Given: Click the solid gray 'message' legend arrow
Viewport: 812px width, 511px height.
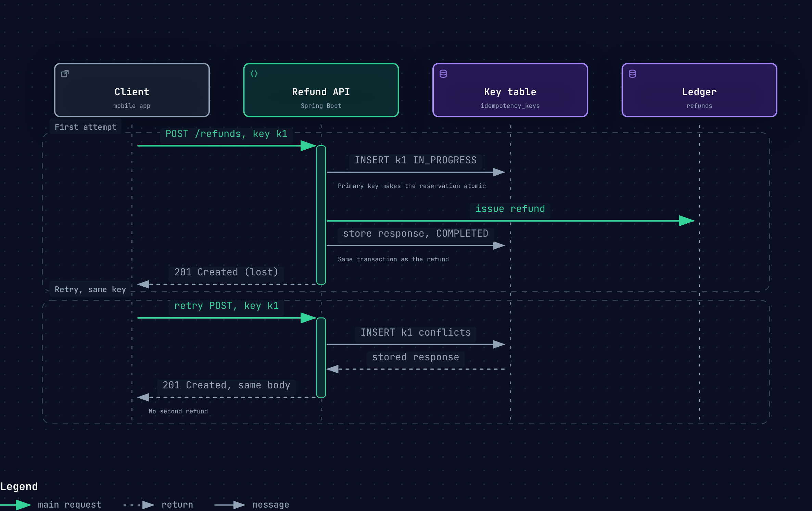Looking at the screenshot, I should (230, 505).
